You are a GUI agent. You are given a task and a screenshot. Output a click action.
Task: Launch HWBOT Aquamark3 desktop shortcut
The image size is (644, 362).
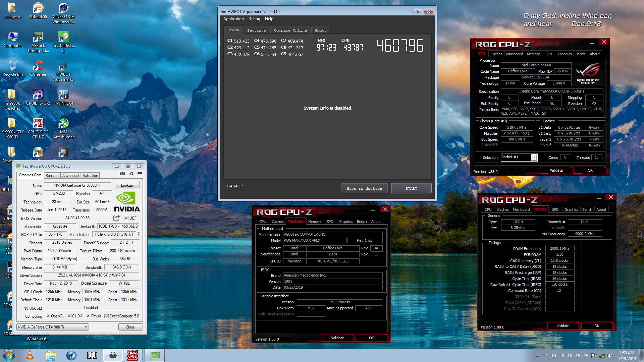pos(63,71)
